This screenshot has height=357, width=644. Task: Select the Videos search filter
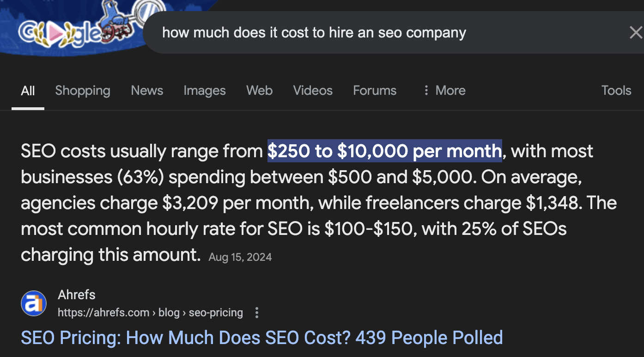[313, 90]
